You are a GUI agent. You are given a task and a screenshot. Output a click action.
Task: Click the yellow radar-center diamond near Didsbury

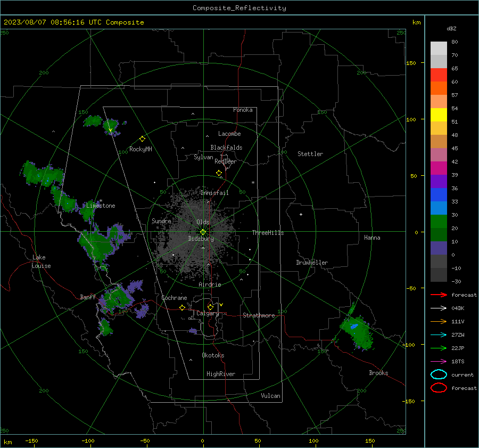(x=203, y=232)
